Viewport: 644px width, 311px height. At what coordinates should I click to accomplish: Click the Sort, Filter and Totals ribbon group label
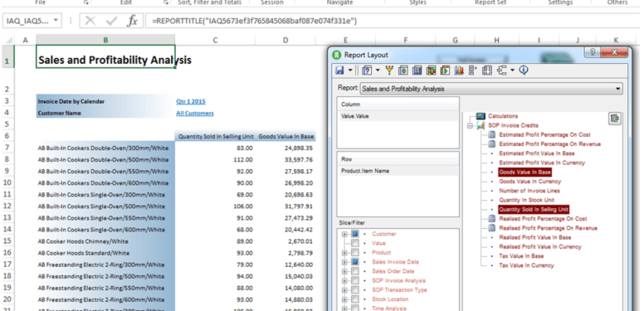(209, 2)
